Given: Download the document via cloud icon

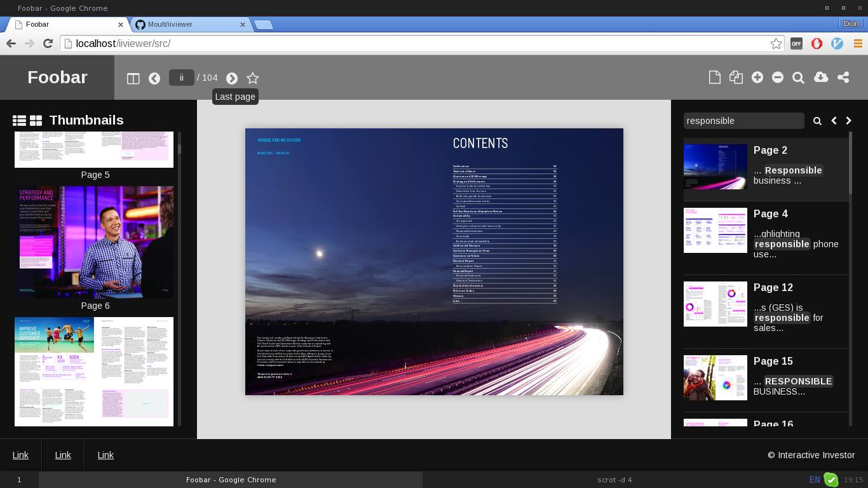Looking at the screenshot, I should coord(821,78).
